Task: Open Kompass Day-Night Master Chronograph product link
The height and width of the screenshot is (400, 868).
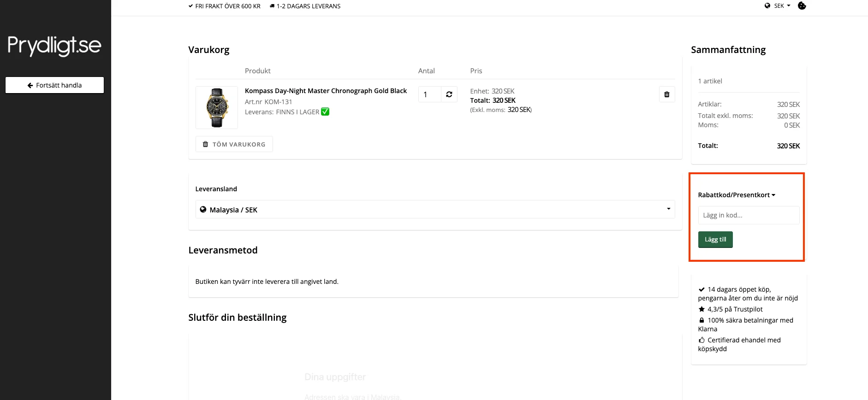Action: tap(326, 91)
